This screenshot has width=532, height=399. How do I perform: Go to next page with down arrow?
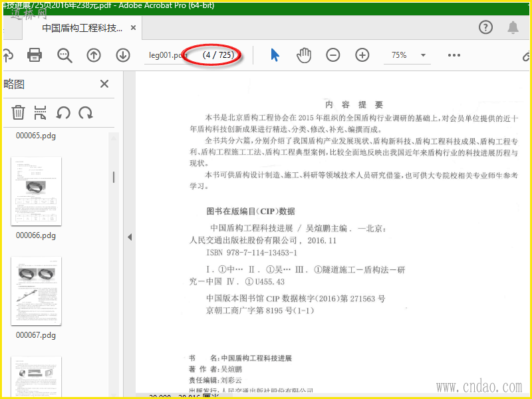tap(123, 55)
